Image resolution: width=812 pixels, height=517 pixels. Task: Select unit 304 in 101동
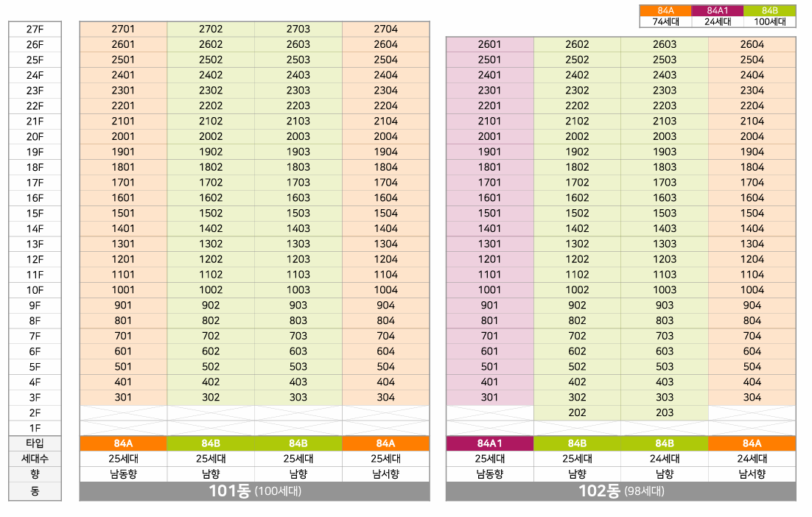coord(386,398)
